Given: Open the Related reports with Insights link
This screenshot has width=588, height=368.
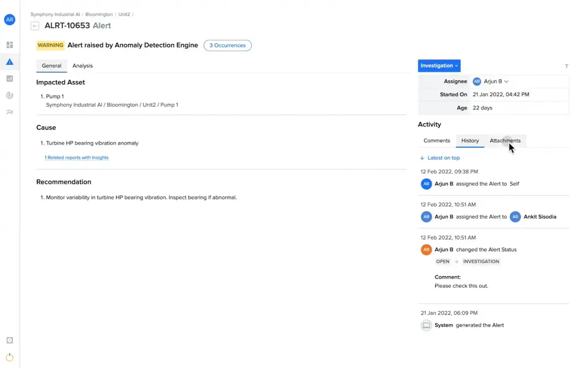Looking at the screenshot, I should pos(76,158).
